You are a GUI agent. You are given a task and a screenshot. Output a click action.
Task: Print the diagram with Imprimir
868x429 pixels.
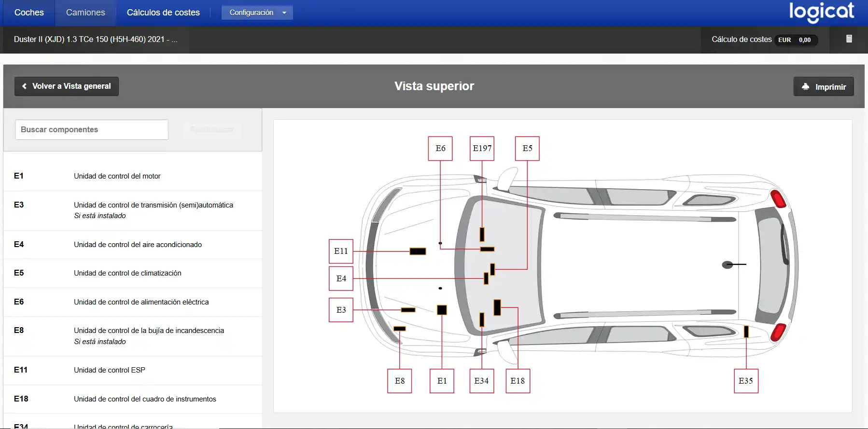(824, 87)
